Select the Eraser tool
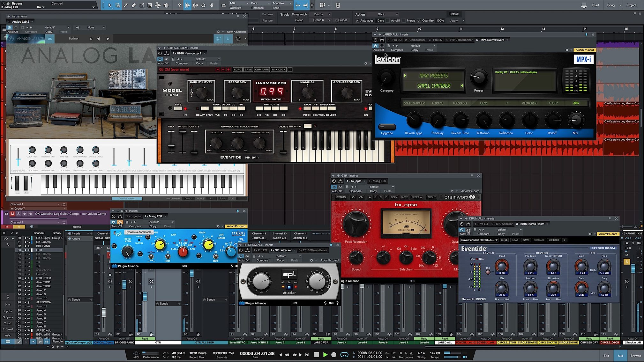 pyautogui.click(x=134, y=5)
